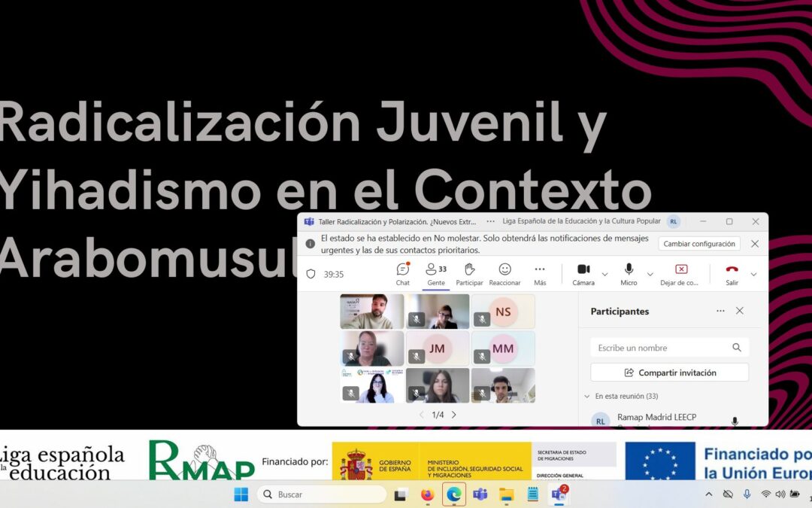Viewport: 812px width, 508px height.
Task: Click the Gente participants button
Action: point(435,274)
